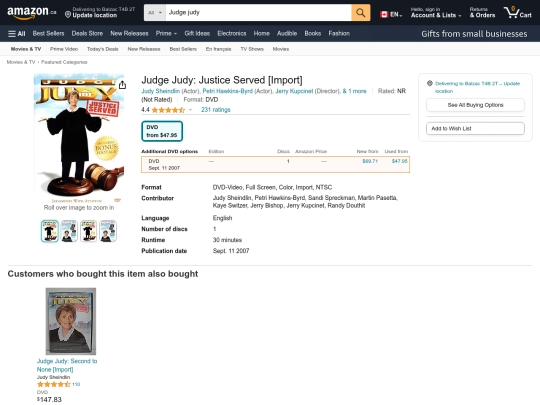Click See All Buying Options button
This screenshot has height=405, width=540.
pos(475,105)
